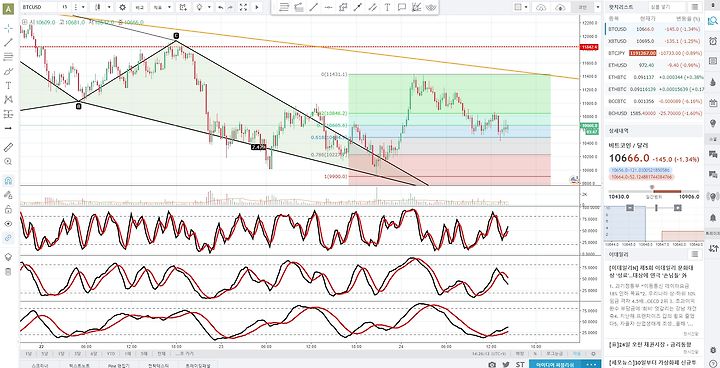Image resolution: width=720 pixels, height=368 pixels.
Task: Open the 11842 red price label on axis
Action: pos(589,47)
